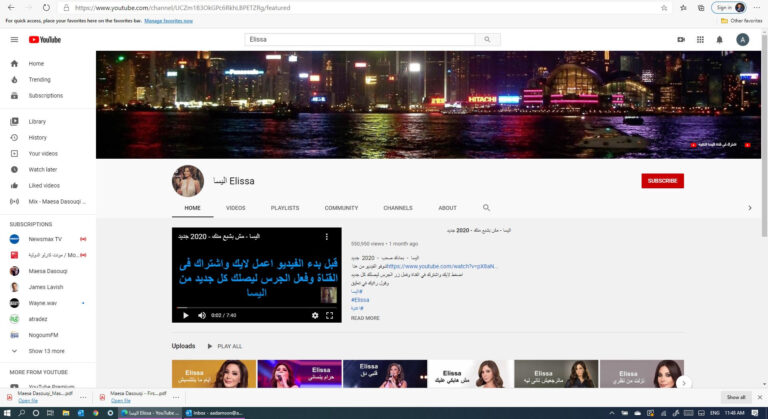Play the featured video
Screen dimensions: 768x419
(186, 316)
